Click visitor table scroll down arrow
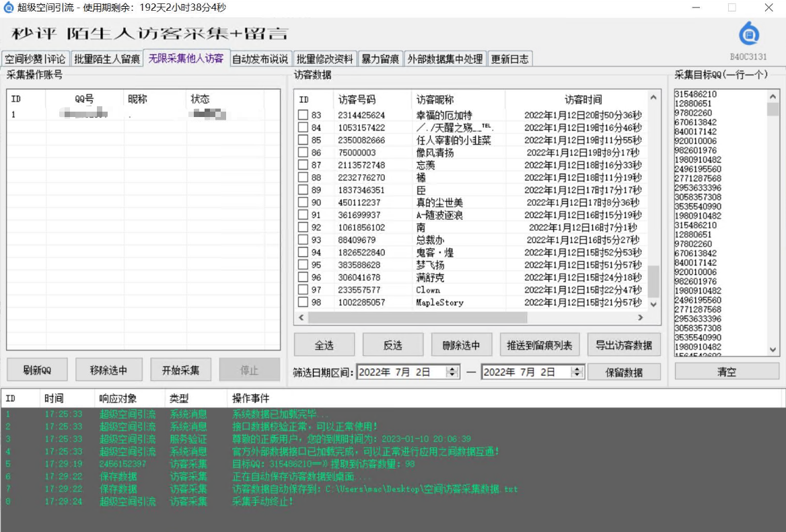 [653, 304]
